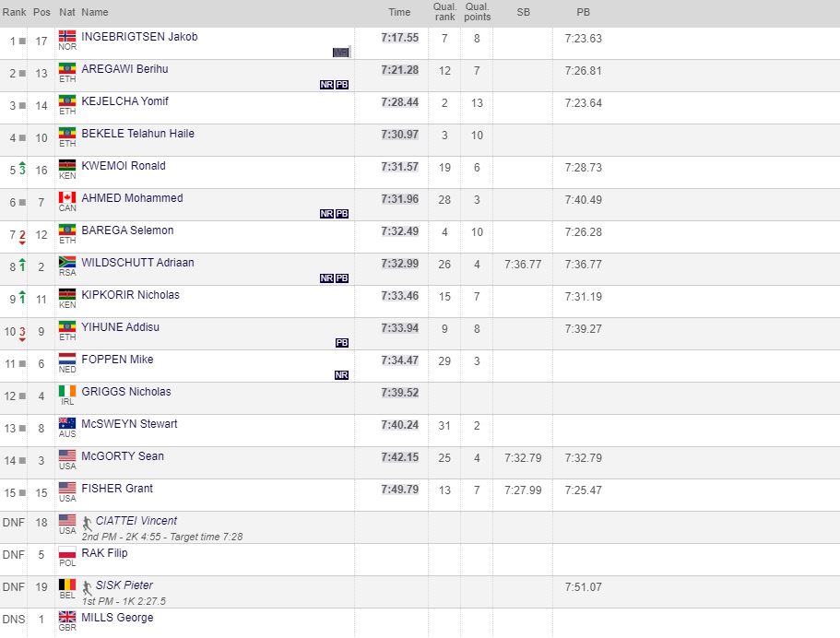Click the Ireland flag beside Griggs
Viewport: 840px width, 638px height.
[67, 391]
